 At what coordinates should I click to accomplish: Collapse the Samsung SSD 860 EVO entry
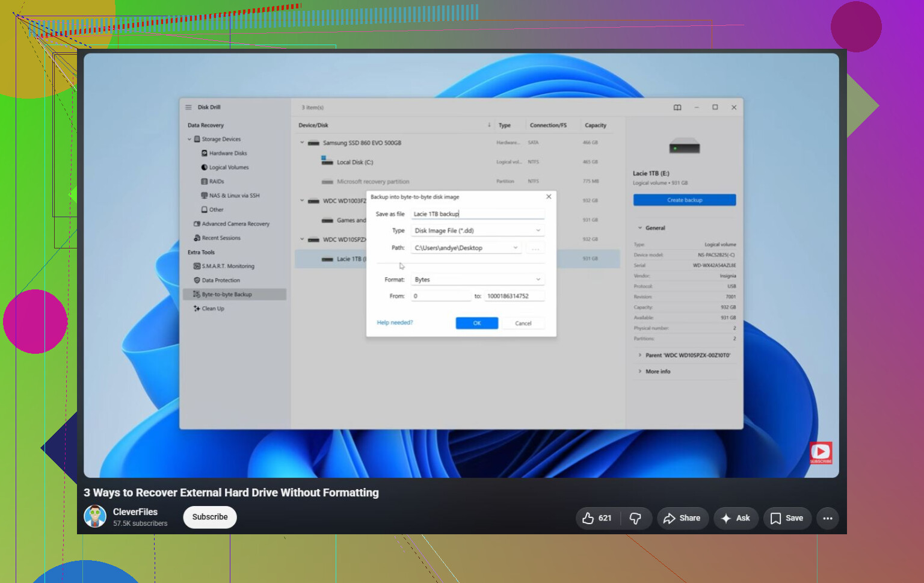[x=302, y=143]
